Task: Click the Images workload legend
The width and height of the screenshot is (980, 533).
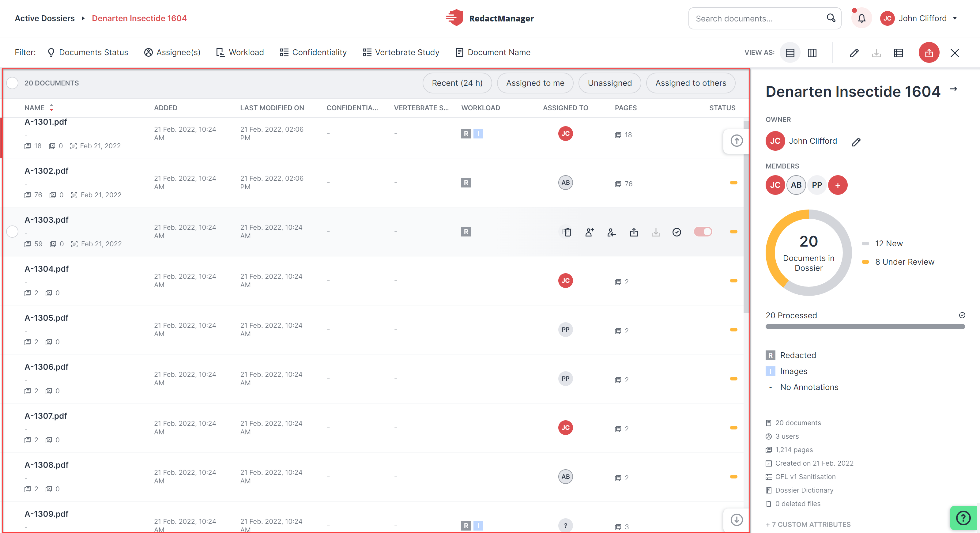Action: 786,371
